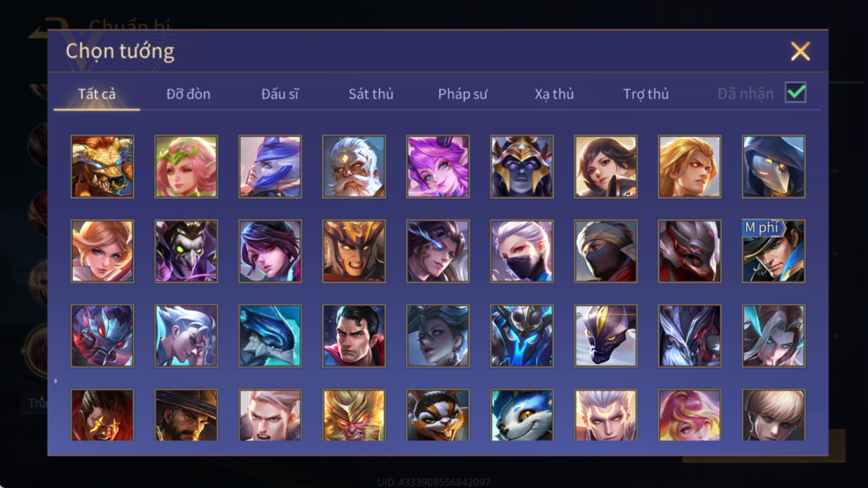868x488 pixels.
Task: Select the masked ninja with headscarf
Action: [x=606, y=251]
